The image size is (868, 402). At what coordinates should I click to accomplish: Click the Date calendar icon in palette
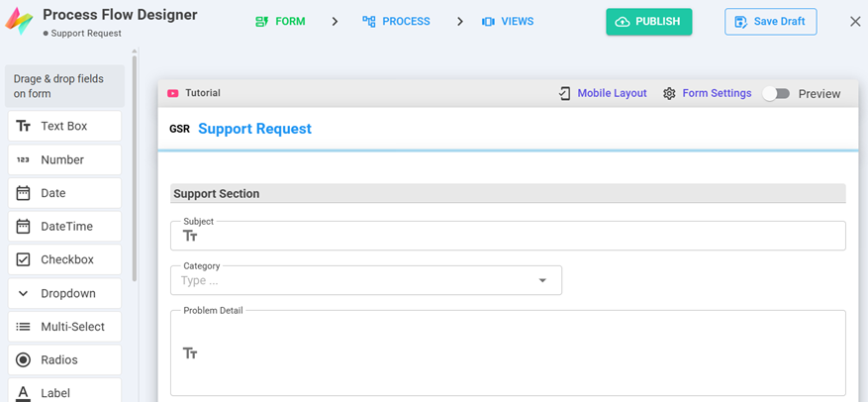(x=24, y=193)
